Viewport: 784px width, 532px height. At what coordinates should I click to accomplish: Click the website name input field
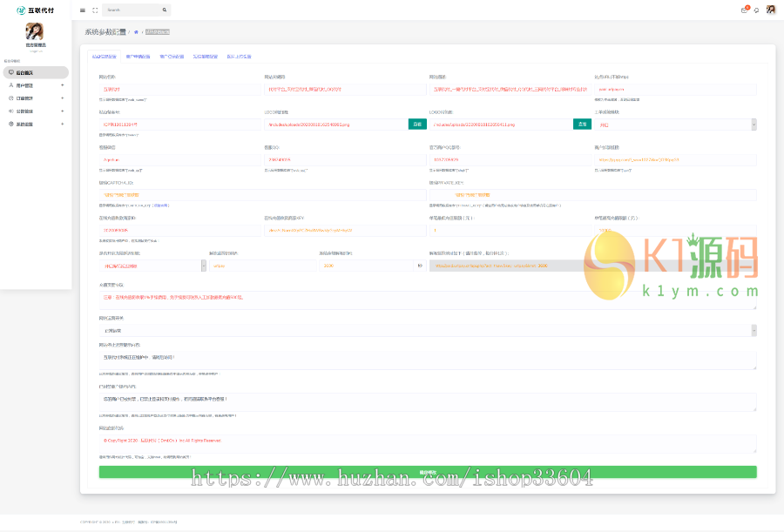tap(179, 89)
